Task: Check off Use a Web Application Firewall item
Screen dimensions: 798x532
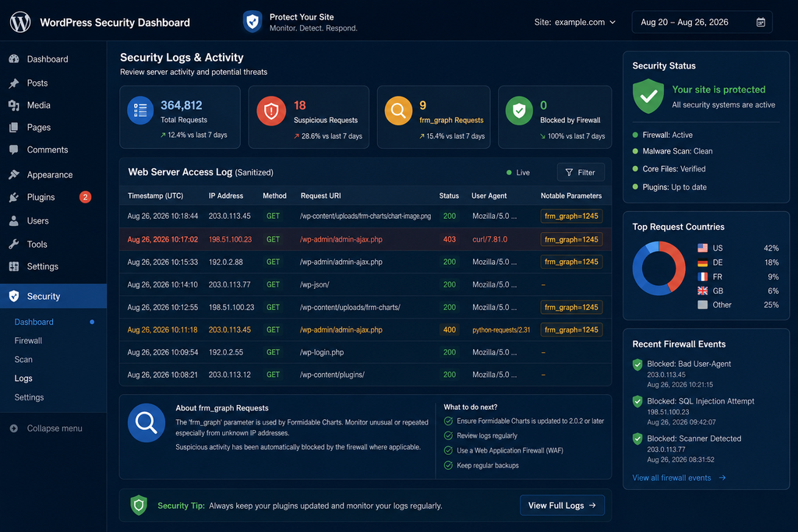Action: tap(448, 451)
